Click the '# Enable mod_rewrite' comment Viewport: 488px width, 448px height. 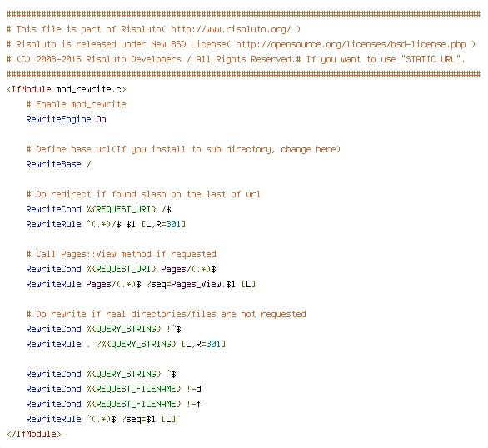pos(77,105)
